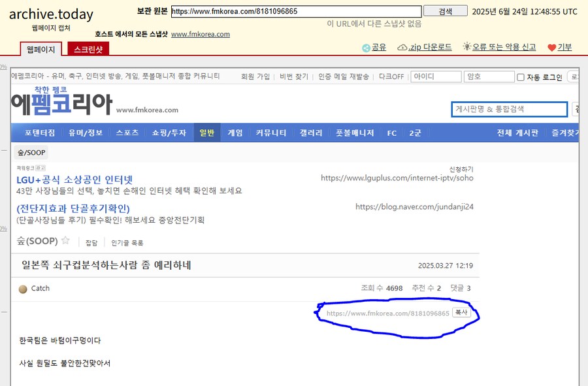
Task: Open the 일반 menu
Action: pos(207,133)
